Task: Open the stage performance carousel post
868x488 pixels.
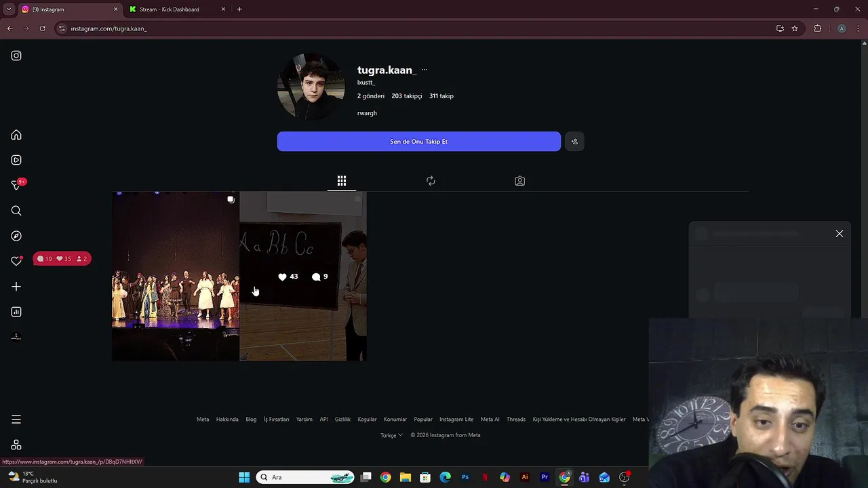Action: (x=175, y=276)
